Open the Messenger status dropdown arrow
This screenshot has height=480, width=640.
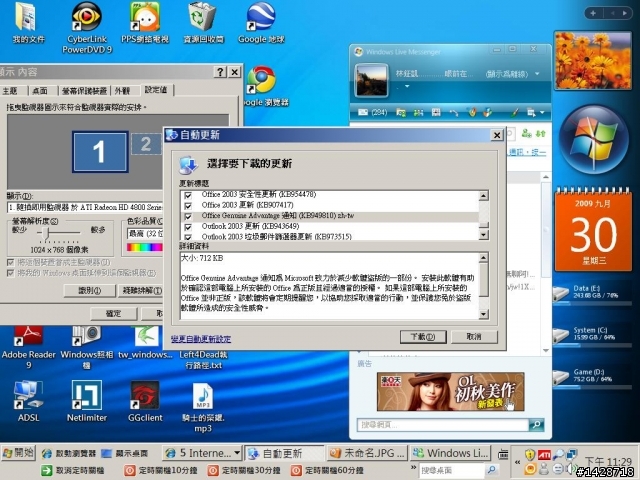coord(537,74)
